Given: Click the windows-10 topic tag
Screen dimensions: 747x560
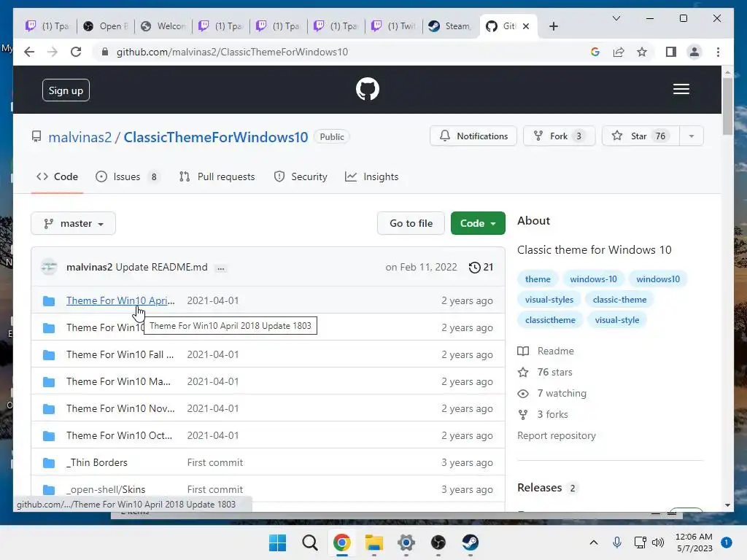Looking at the screenshot, I should 593,279.
